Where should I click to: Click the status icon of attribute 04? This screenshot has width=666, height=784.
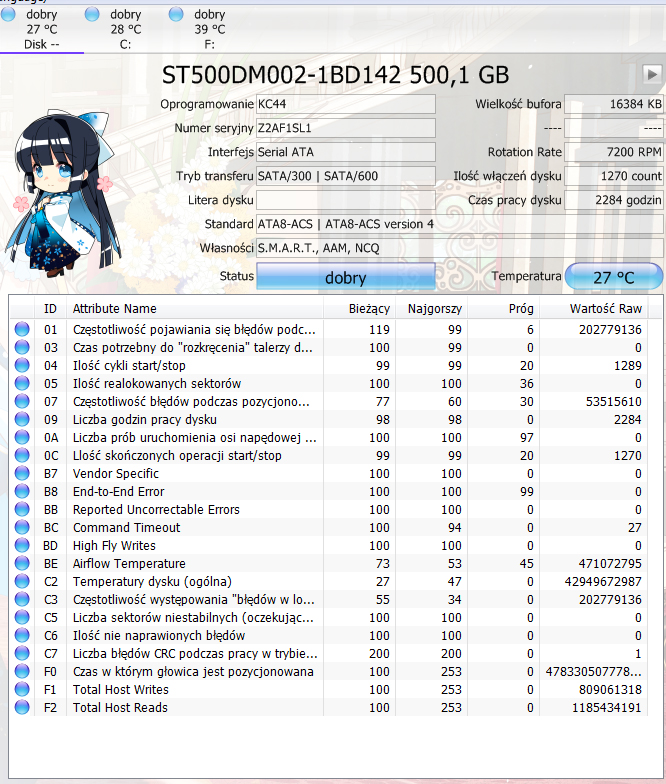[22, 365]
